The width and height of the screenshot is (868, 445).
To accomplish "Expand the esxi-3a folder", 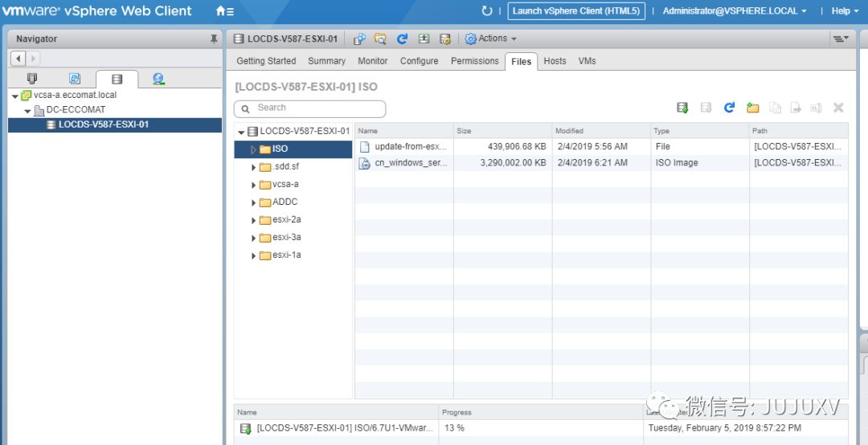I will coord(253,238).
